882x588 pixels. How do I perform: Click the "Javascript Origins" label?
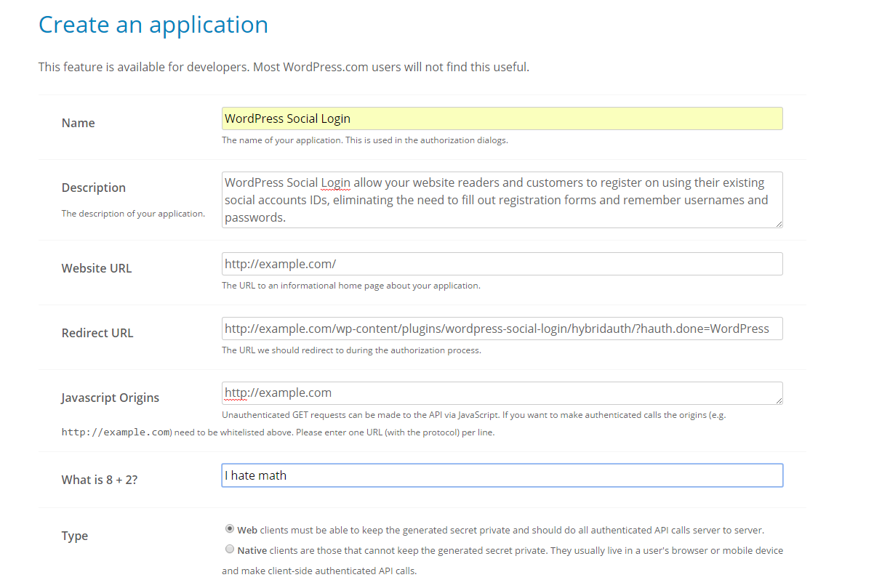(111, 398)
